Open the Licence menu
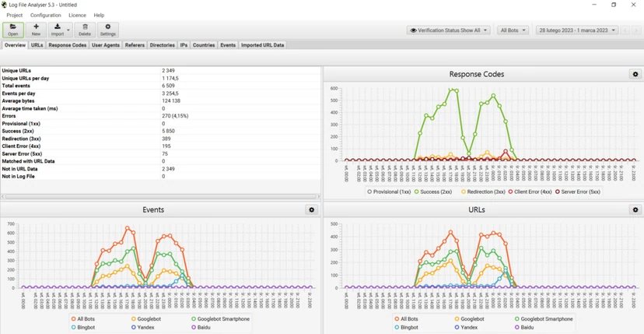644x334 pixels. click(77, 16)
